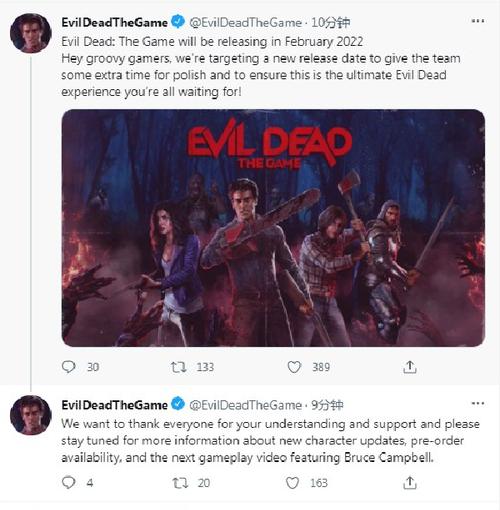Open profile avatar on the first tweet
The height and width of the screenshot is (510, 500).
coord(31,33)
